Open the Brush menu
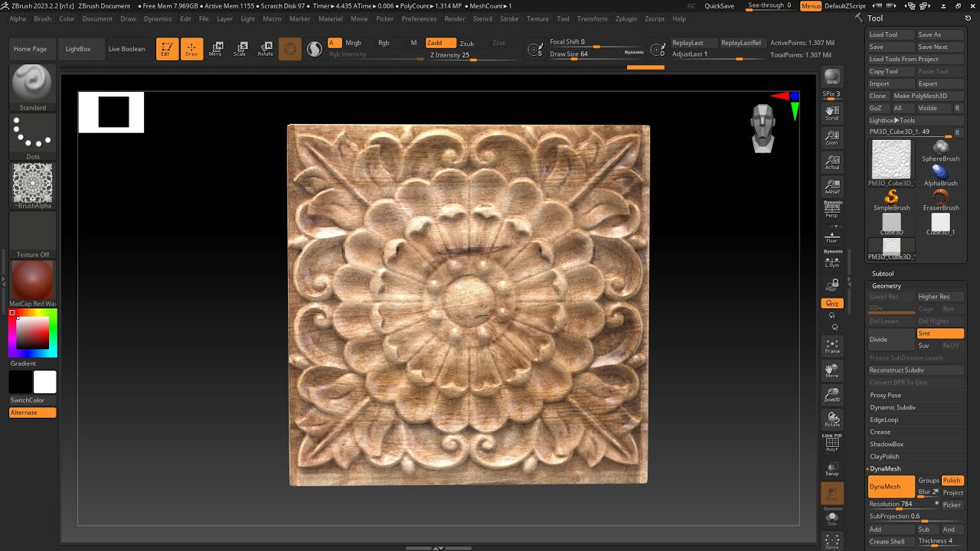The width and height of the screenshot is (980, 551). tap(42, 18)
